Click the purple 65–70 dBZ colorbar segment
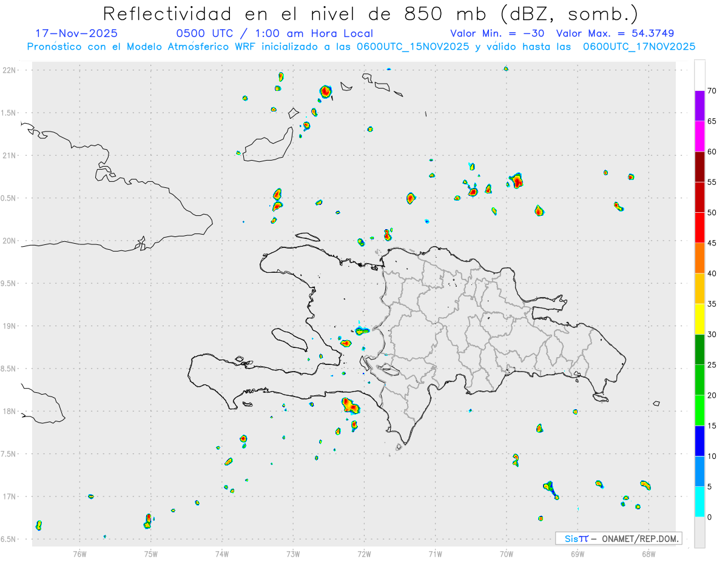 pos(699,106)
